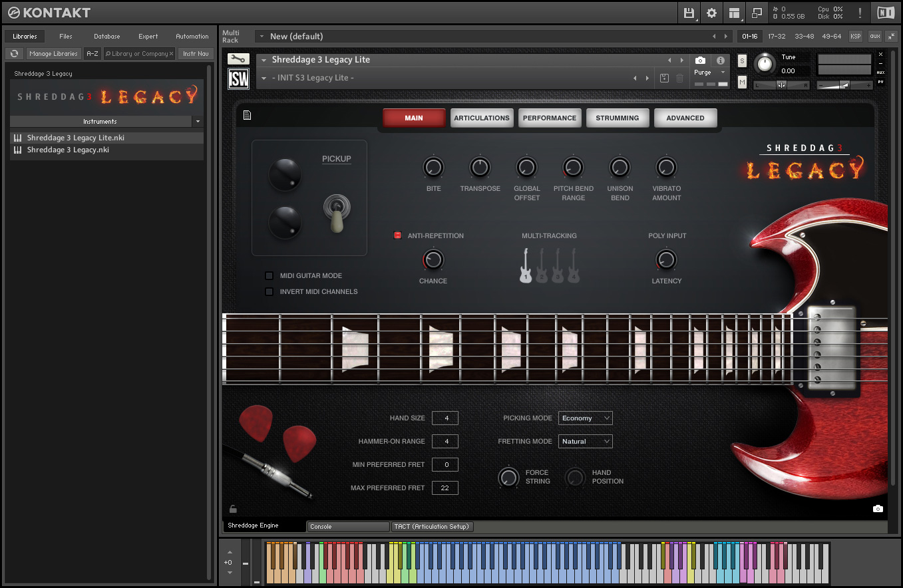Click next multi preset arrow
903x588 pixels.
click(x=725, y=36)
